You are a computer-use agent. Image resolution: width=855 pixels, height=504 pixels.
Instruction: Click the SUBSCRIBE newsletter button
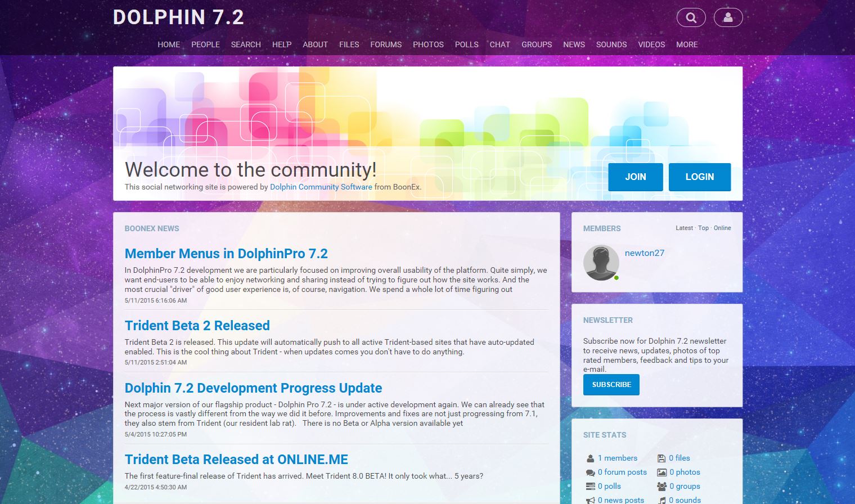point(611,385)
